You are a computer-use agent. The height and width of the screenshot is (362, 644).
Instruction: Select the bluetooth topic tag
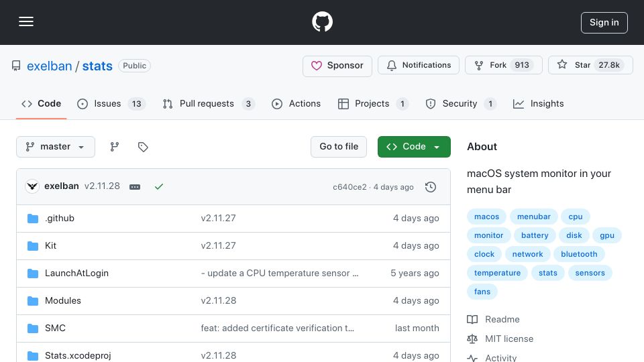pos(579,255)
